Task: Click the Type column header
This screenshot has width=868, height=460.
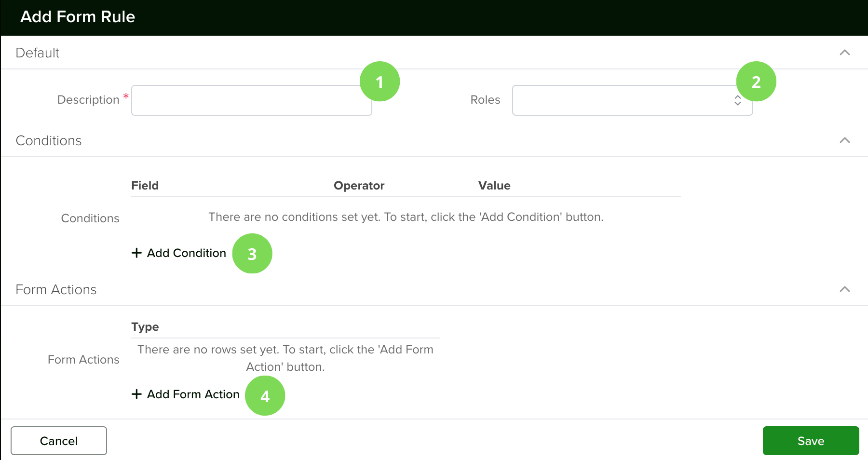Action: [x=145, y=327]
